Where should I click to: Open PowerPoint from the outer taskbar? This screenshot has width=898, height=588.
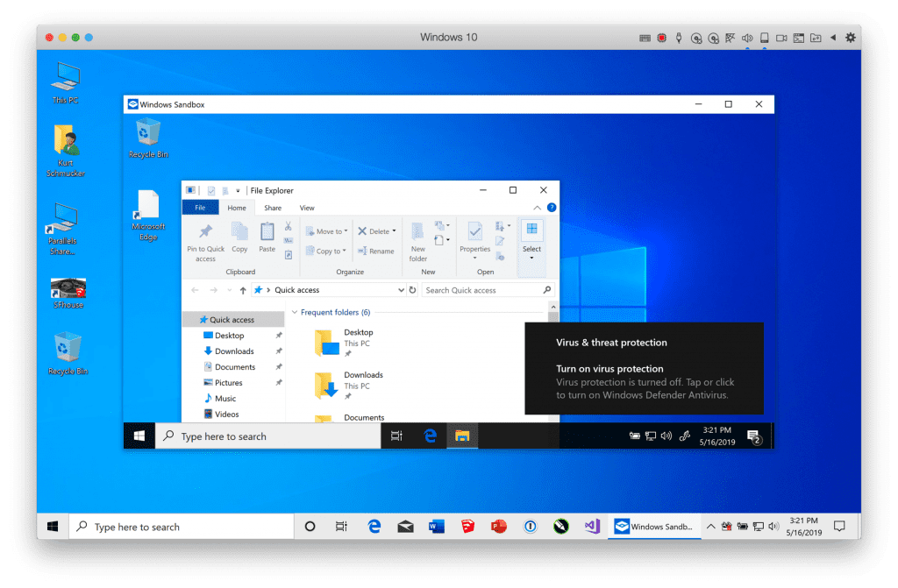(499, 526)
